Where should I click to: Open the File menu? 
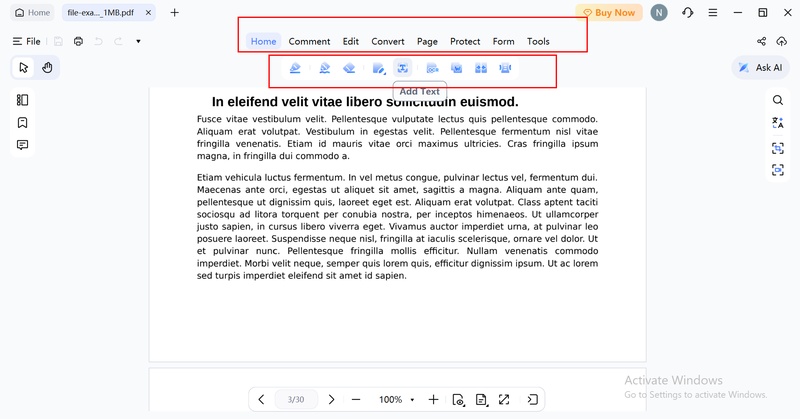point(27,41)
